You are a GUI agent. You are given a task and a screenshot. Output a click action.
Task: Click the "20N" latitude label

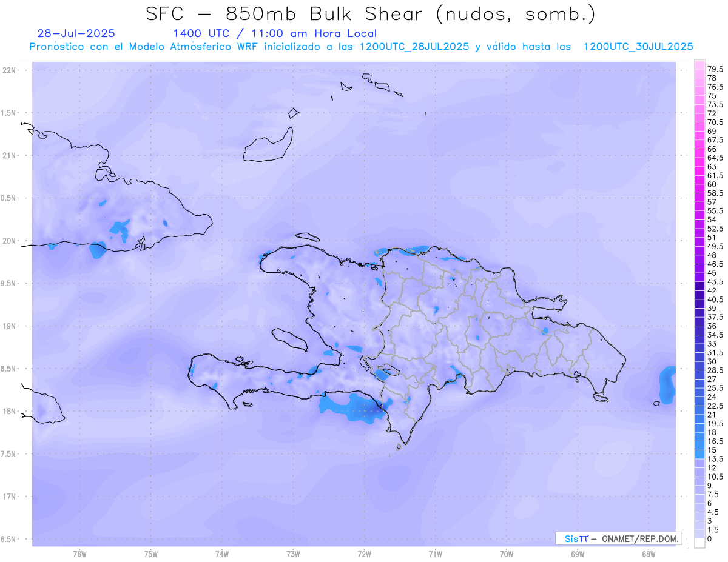(x=9, y=241)
